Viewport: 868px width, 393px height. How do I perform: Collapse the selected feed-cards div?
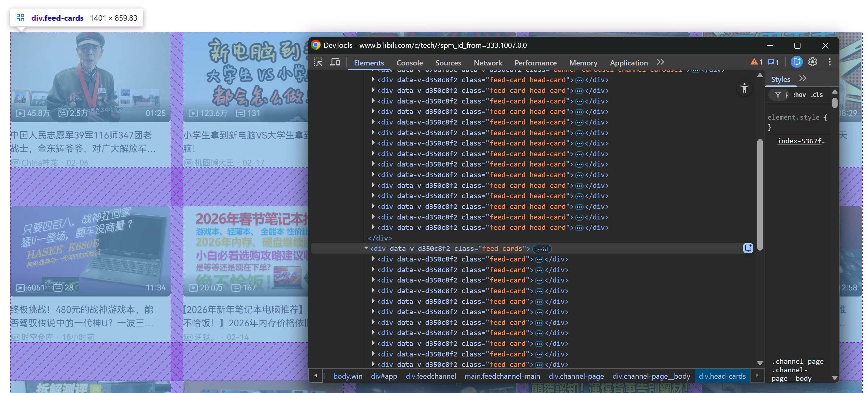pos(366,248)
